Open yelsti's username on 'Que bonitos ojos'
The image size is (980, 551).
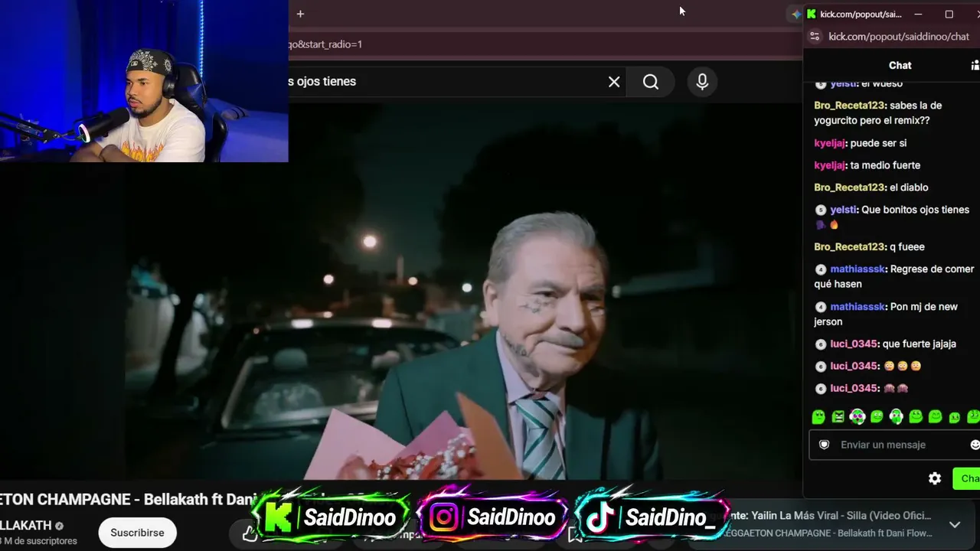click(843, 210)
